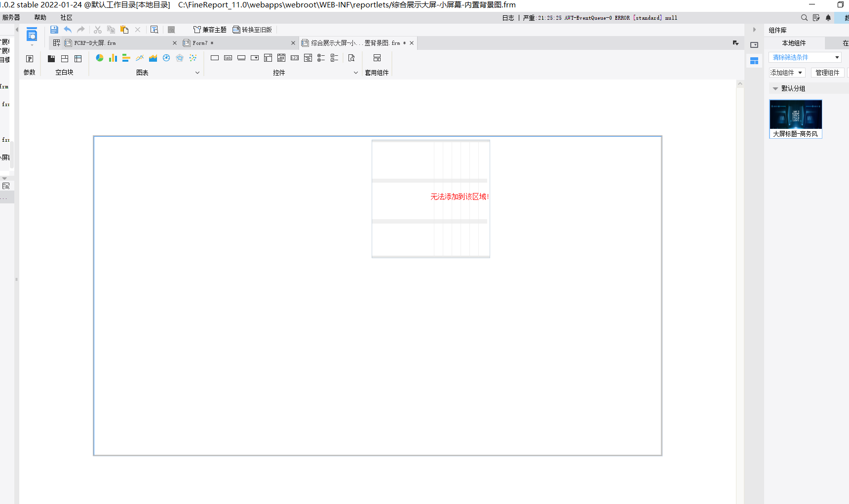Add a horizontal bar chart component
This screenshot has width=849, height=504.
(126, 58)
